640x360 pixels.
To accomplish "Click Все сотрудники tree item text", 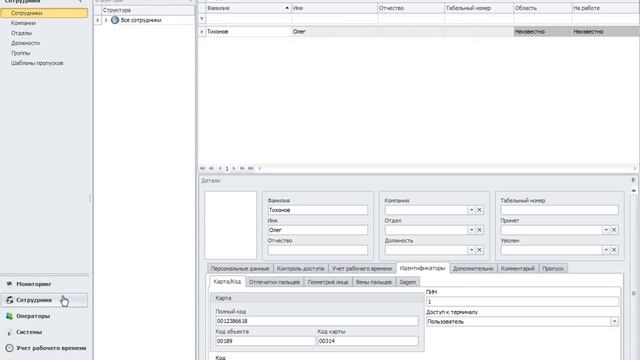I will tap(141, 20).
